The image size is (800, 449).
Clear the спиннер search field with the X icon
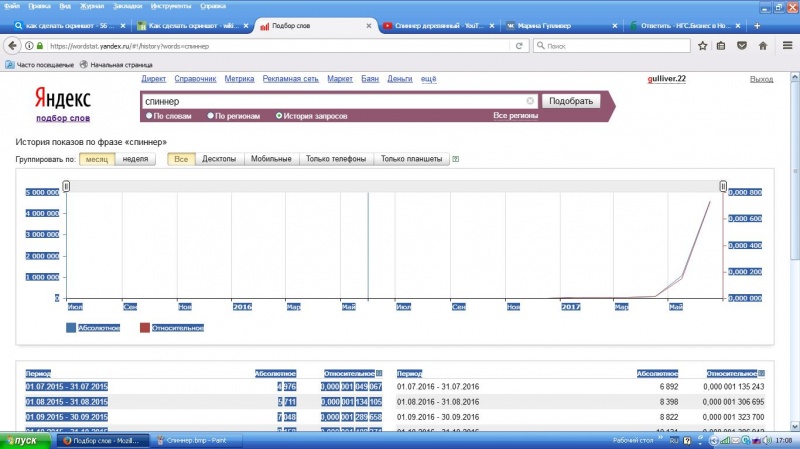pos(530,101)
